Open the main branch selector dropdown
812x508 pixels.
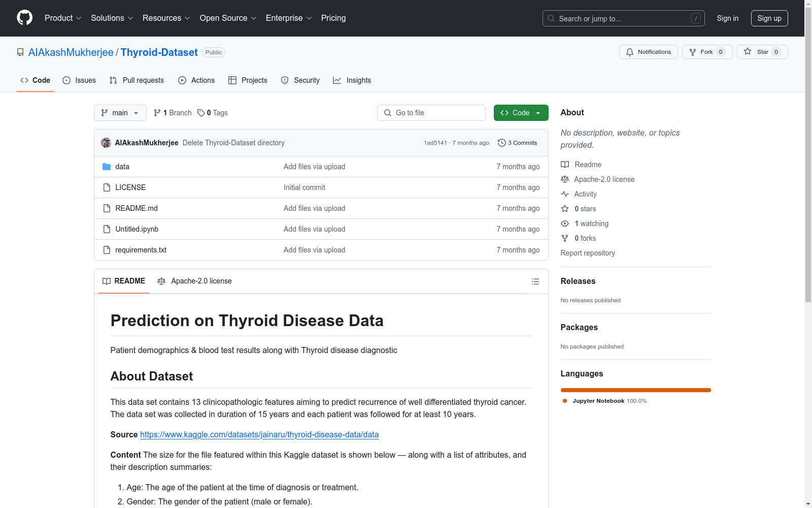point(120,113)
